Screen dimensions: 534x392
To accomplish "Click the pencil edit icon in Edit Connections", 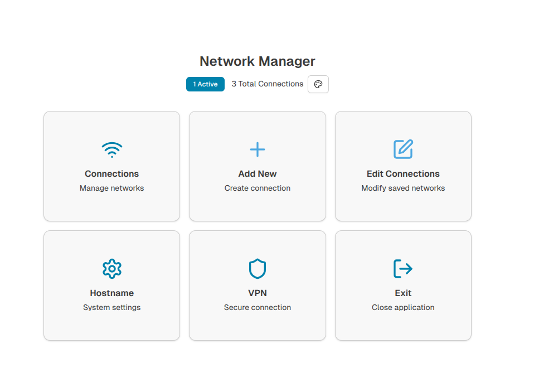I will pos(403,149).
